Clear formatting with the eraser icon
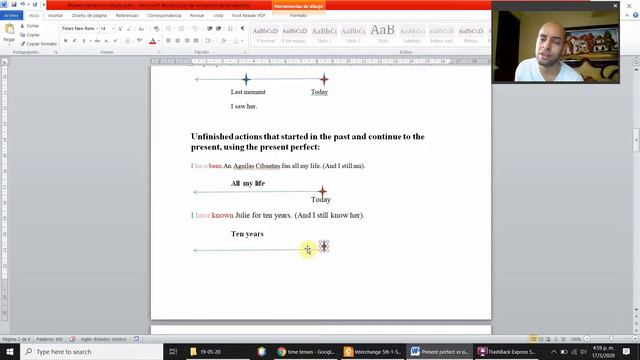The width and height of the screenshot is (640, 360). 156,29
